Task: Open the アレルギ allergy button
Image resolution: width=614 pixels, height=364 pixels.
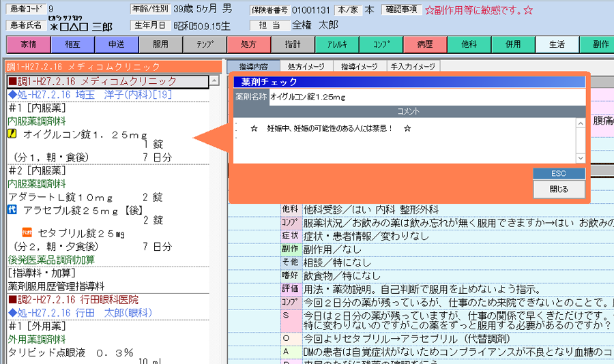Action: click(337, 44)
